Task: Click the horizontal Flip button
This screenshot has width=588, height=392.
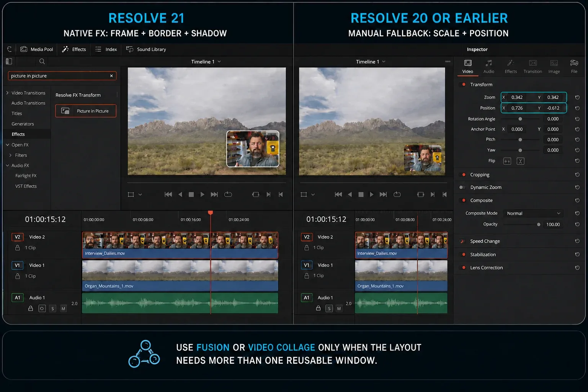Action: (507, 161)
